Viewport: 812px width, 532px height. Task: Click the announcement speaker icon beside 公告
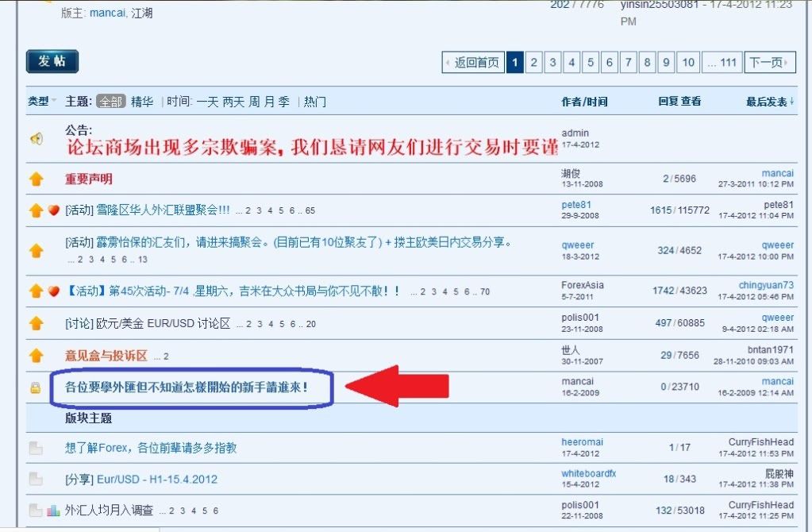point(36,139)
